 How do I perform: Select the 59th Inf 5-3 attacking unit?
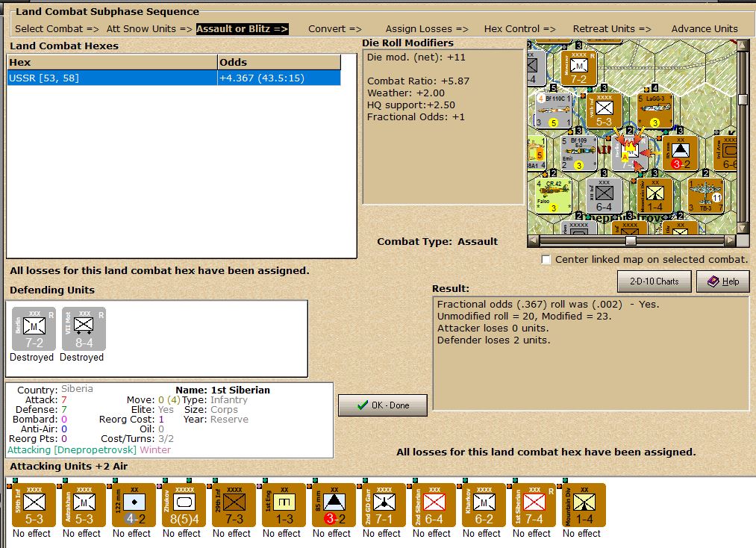pyautogui.click(x=34, y=505)
